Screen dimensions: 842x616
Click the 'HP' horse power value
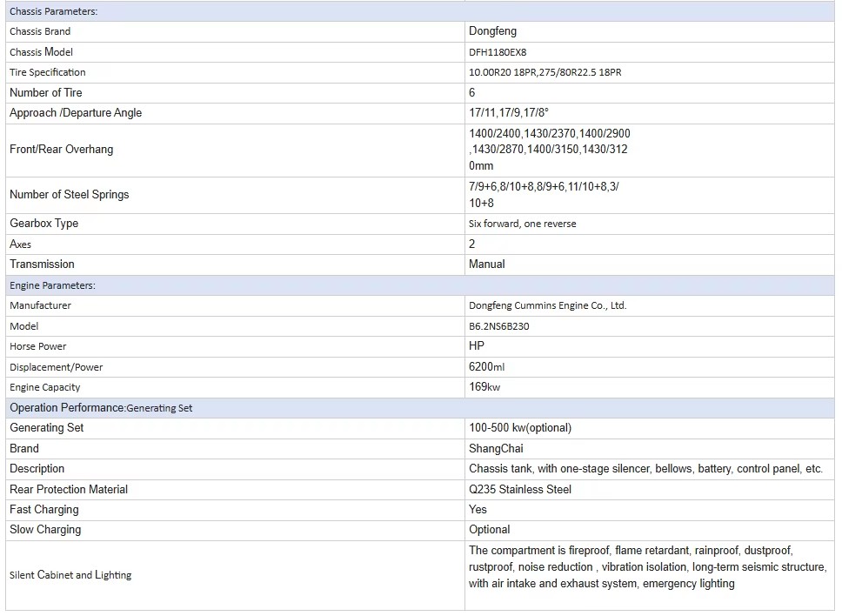coord(477,346)
